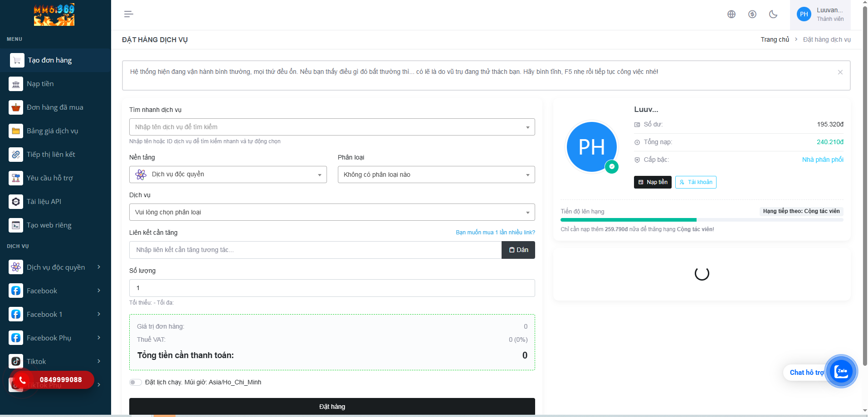Click the MMO369 logo

tap(54, 15)
